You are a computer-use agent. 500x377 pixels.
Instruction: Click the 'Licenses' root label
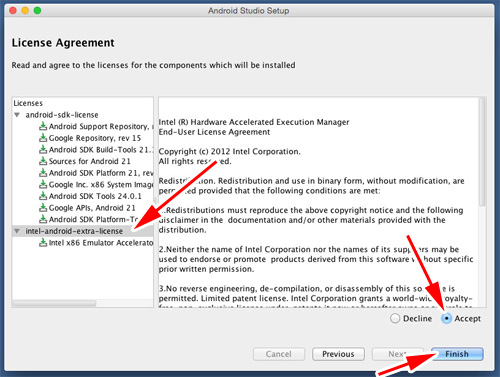click(x=28, y=103)
